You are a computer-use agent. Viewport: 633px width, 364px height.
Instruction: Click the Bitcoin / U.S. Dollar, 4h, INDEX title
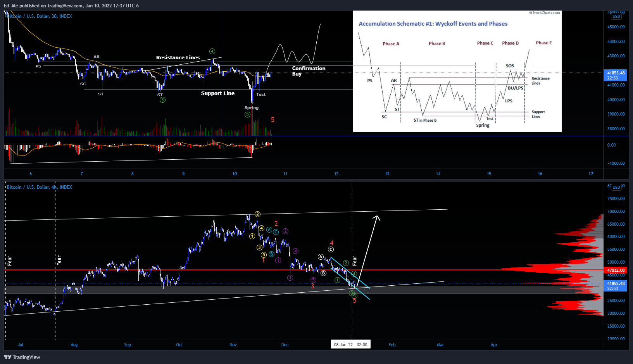click(40, 187)
